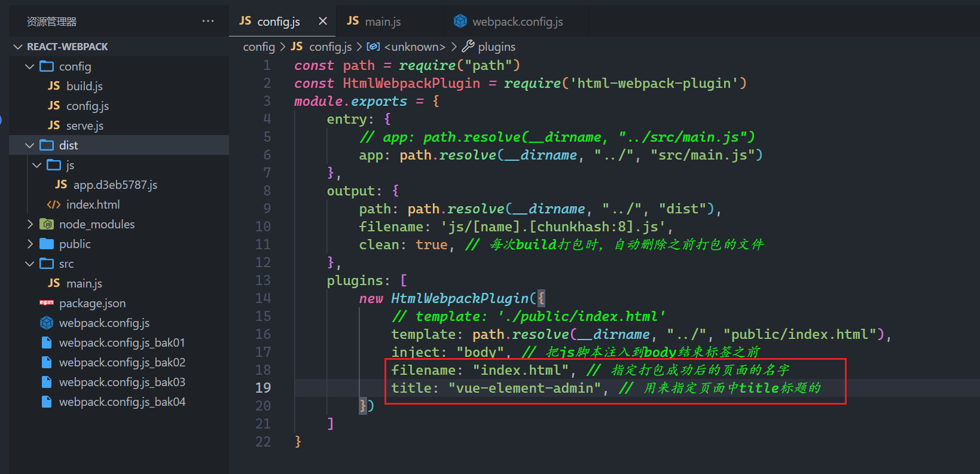Screen dimensions: 980x474
Task: Expand the public folder chevron
Action: point(30,244)
